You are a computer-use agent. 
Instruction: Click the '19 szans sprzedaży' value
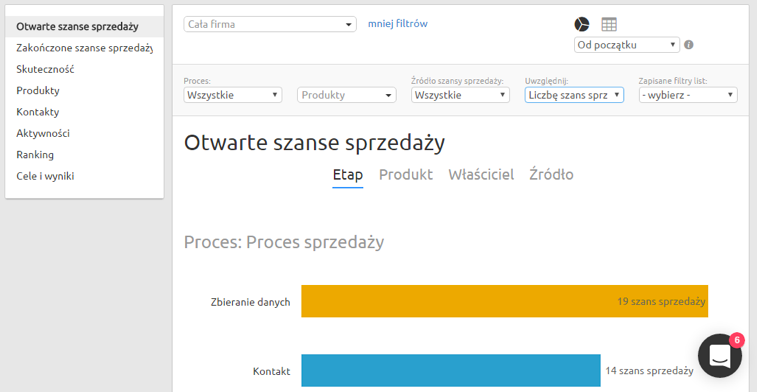(661, 301)
